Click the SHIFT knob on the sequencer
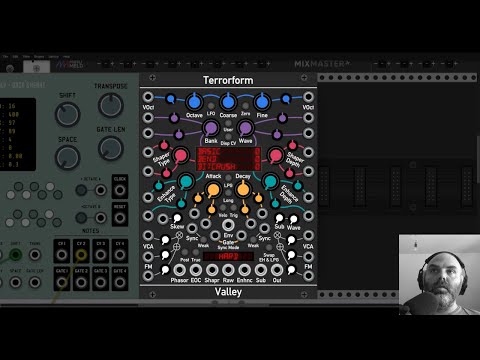The height and width of the screenshot is (360, 480). (67, 114)
